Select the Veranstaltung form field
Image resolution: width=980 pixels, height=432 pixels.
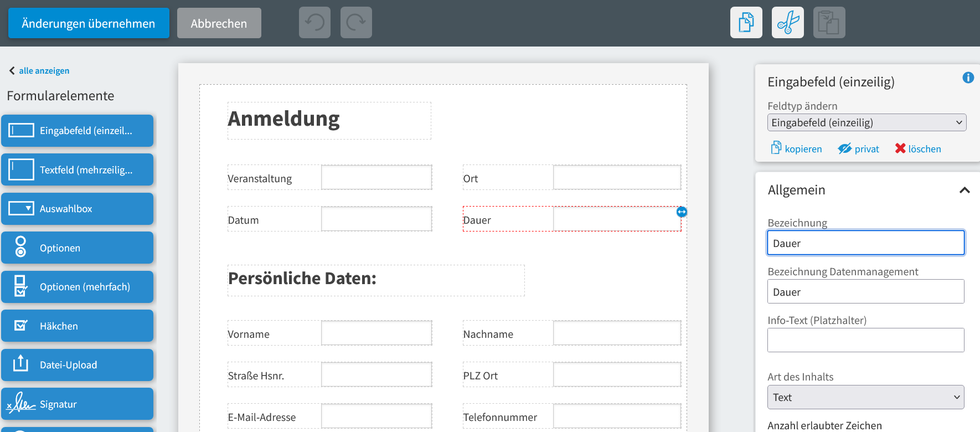[x=329, y=177]
